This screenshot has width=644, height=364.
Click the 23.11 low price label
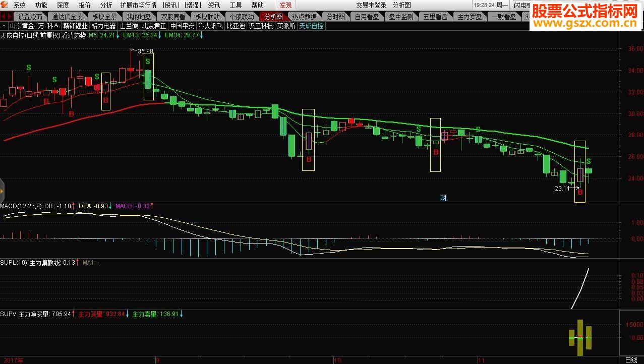pyautogui.click(x=562, y=188)
